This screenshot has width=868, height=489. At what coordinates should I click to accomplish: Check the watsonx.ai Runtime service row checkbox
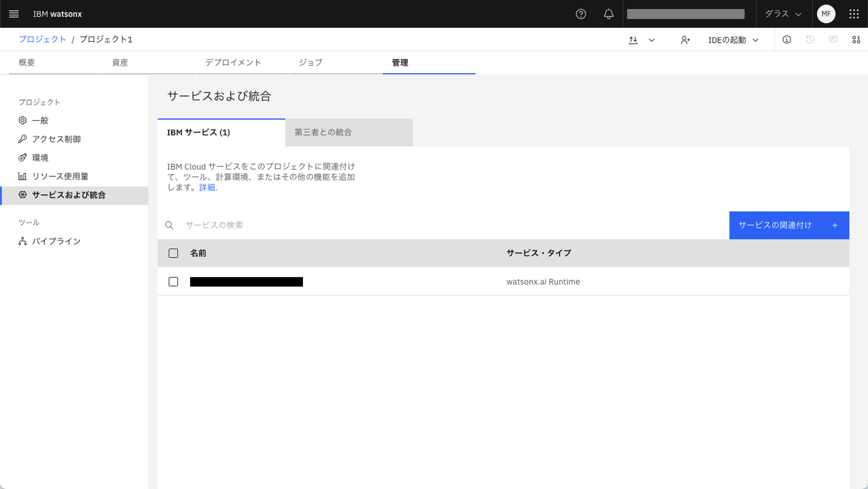pos(173,282)
